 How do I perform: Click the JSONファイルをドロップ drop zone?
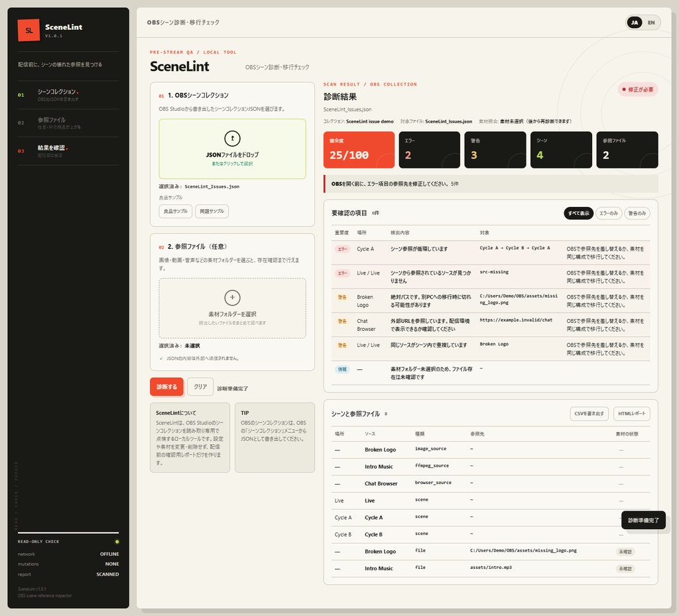coord(233,149)
